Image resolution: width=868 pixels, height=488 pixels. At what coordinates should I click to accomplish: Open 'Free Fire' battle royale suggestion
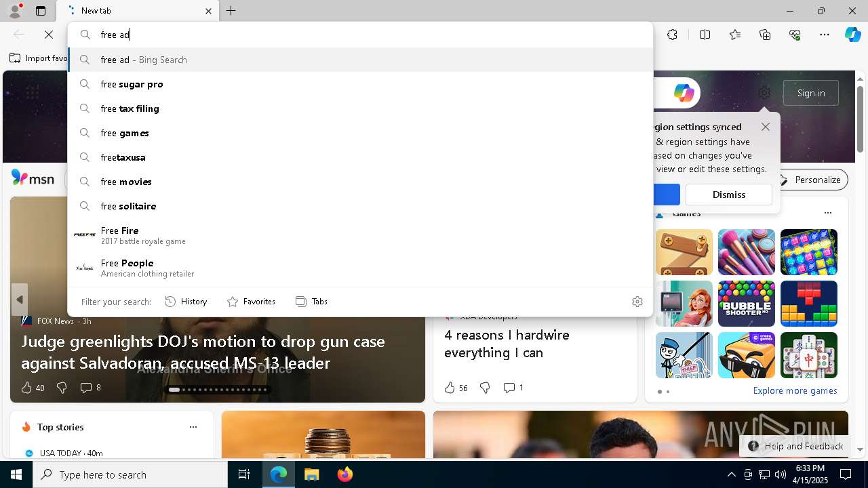coord(360,235)
